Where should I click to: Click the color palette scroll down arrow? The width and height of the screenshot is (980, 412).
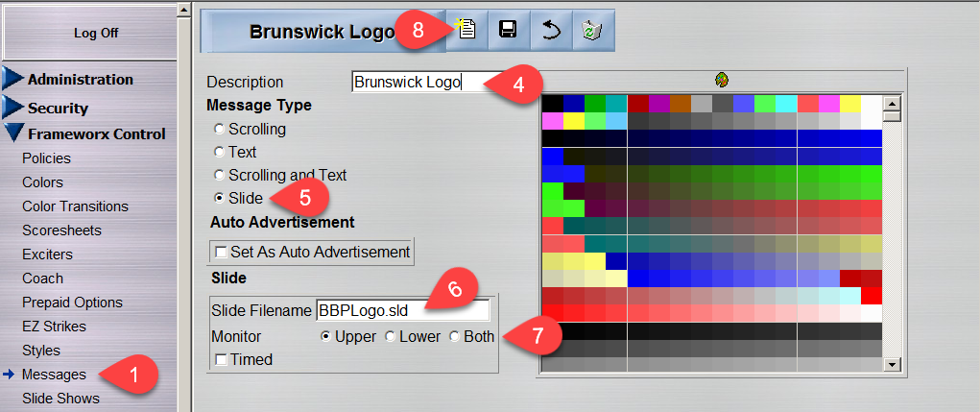click(891, 364)
